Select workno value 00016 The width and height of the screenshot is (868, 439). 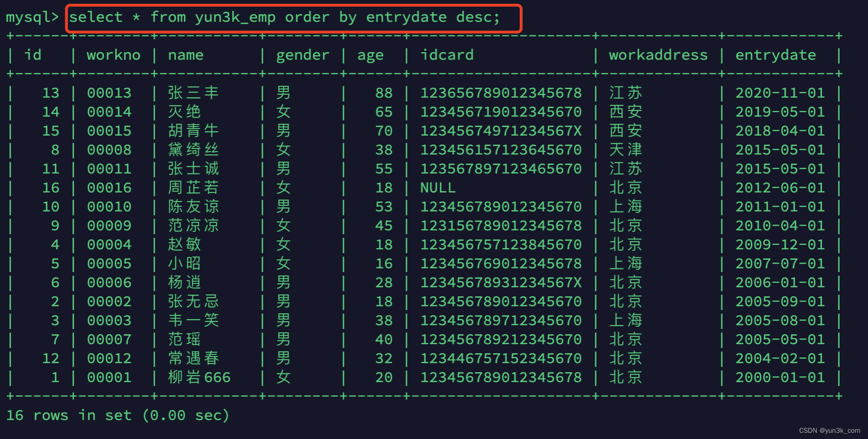pos(109,188)
